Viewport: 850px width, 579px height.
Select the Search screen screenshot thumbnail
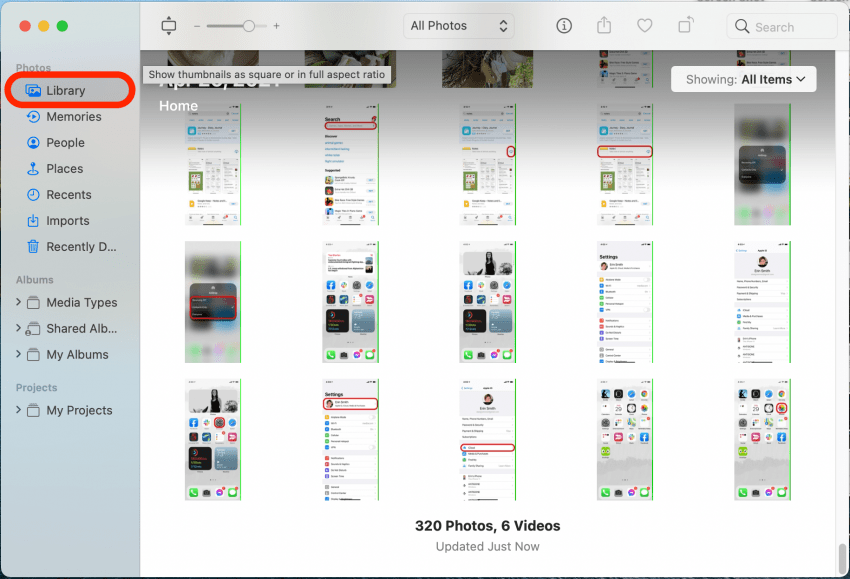coord(351,164)
